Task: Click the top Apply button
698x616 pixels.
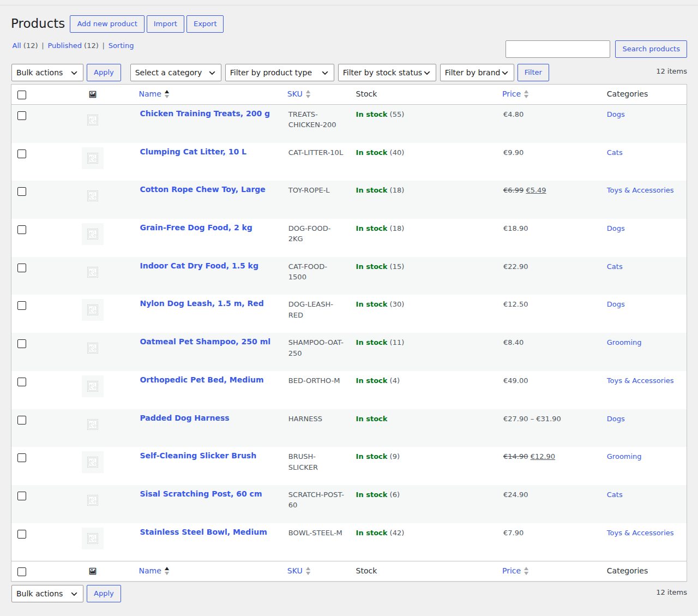Action: point(104,73)
